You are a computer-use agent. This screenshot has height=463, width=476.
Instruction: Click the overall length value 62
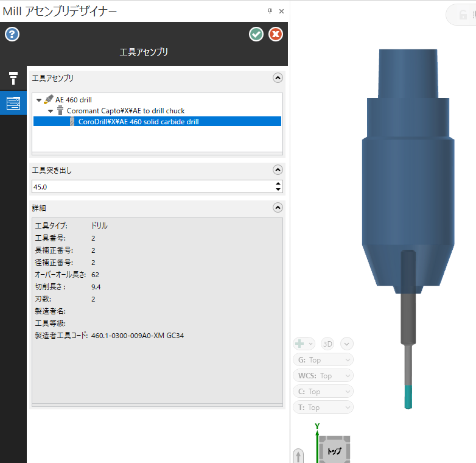[95, 275]
